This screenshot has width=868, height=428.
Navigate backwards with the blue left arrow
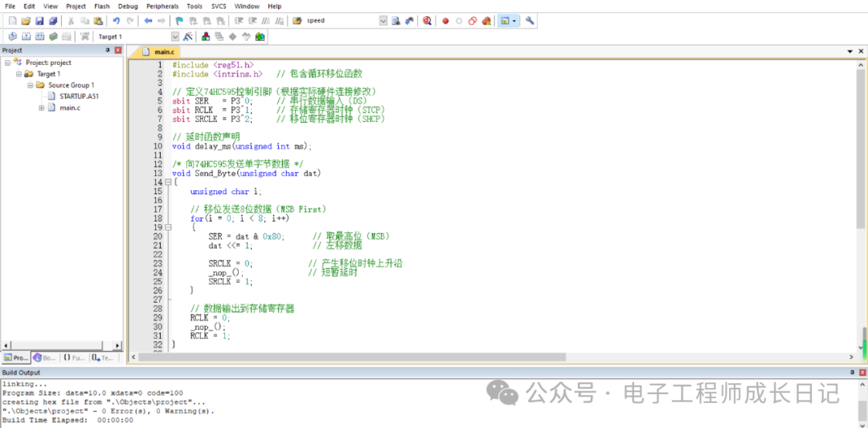[x=148, y=21]
